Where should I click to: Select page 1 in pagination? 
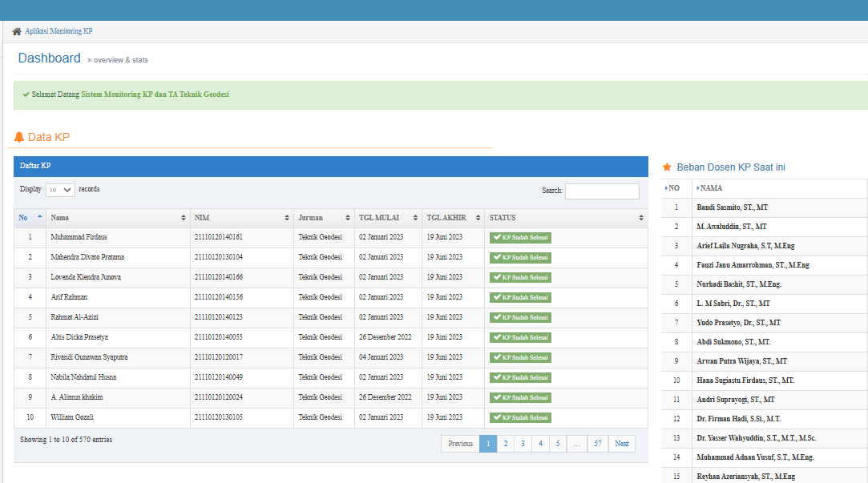pyautogui.click(x=487, y=444)
